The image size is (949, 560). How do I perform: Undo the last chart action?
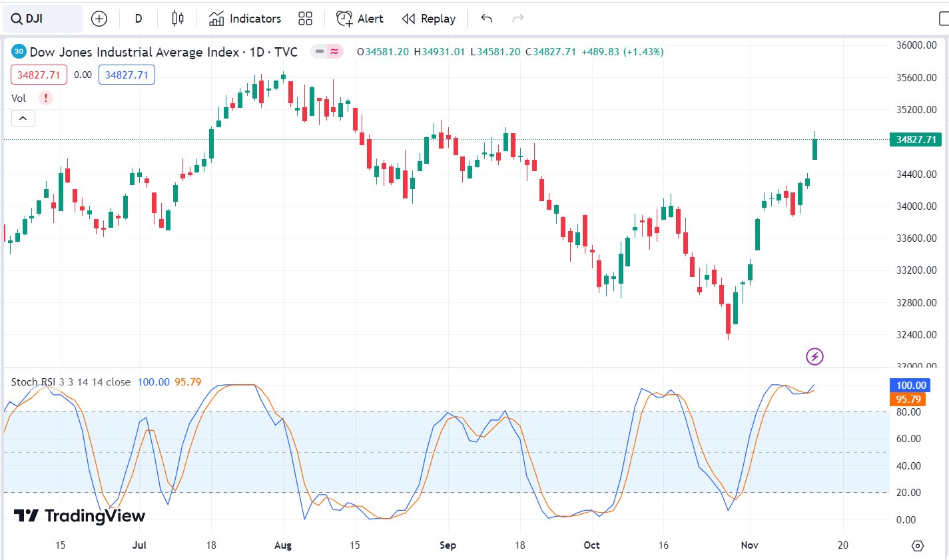pyautogui.click(x=487, y=19)
